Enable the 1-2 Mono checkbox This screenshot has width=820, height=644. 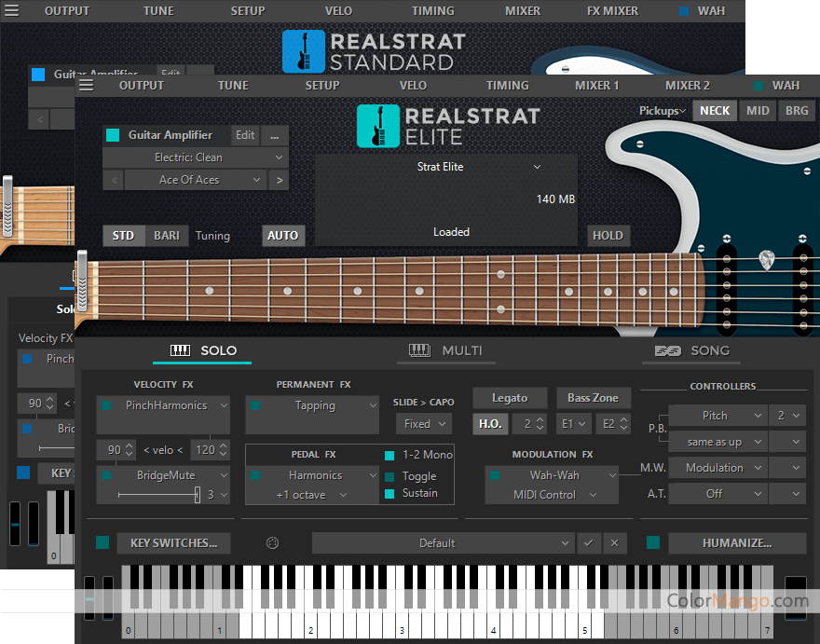point(390,455)
